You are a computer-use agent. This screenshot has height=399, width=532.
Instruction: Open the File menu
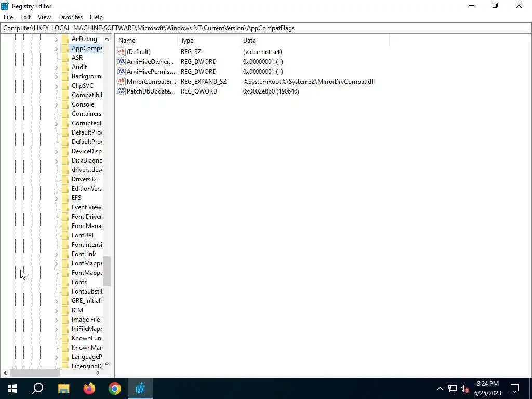8,17
